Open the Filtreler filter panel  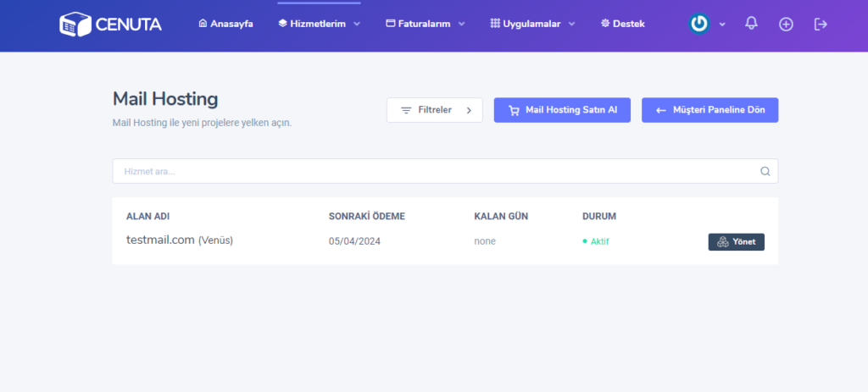(x=435, y=110)
